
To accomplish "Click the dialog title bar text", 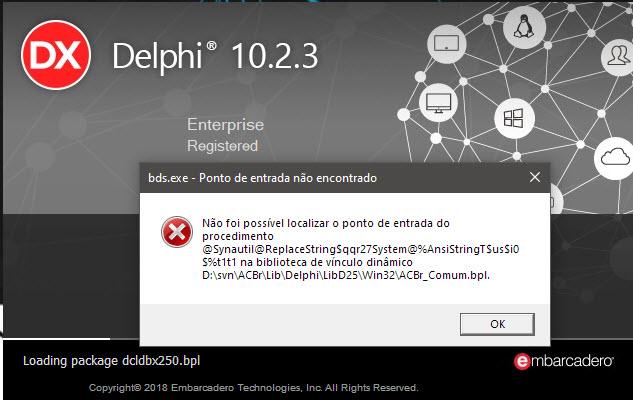I will click(x=262, y=178).
